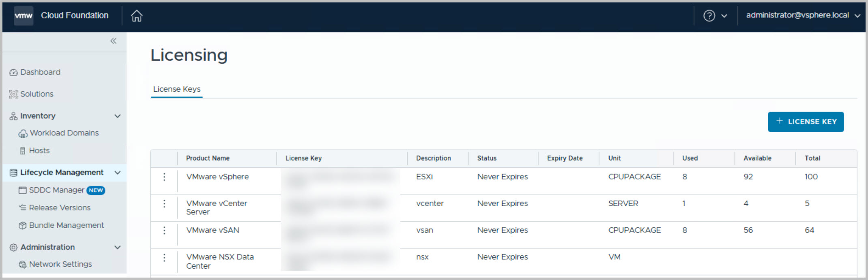Click the Release Versions list icon
Viewport: 868px width, 280px height.
coord(23,208)
